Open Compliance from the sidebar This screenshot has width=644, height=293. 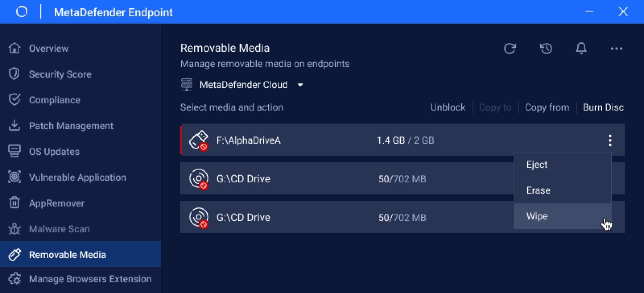55,100
